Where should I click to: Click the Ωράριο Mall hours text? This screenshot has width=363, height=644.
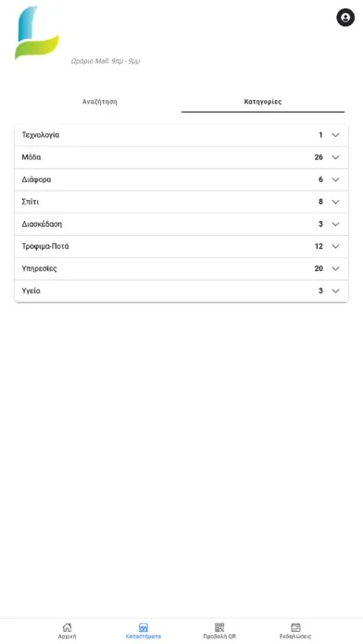coord(106,61)
